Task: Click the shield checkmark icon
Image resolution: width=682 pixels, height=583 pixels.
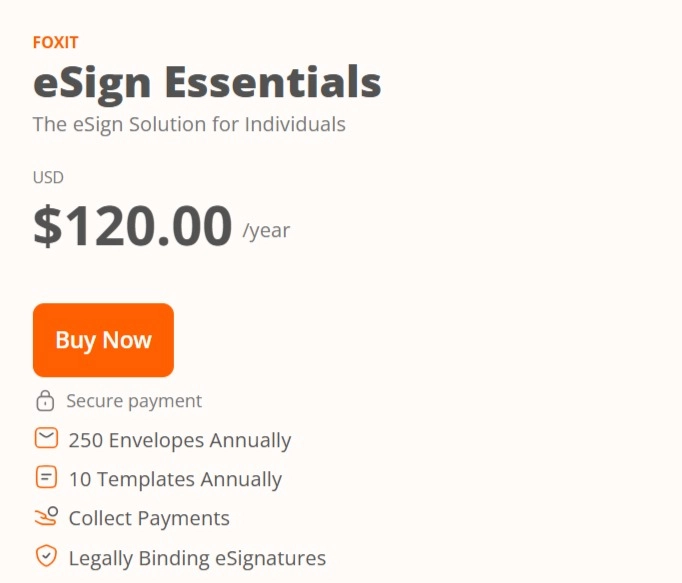Action: coord(46,556)
